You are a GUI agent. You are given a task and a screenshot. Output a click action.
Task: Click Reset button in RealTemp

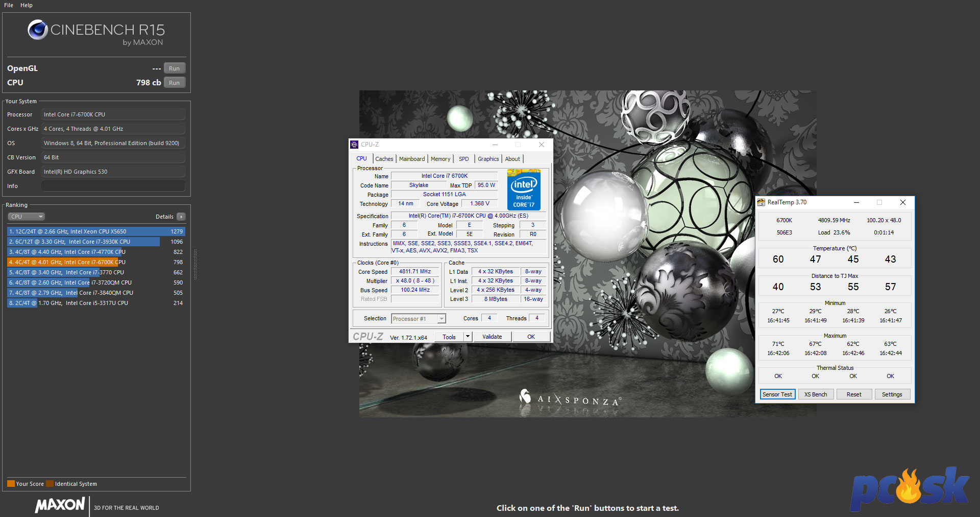tap(854, 394)
